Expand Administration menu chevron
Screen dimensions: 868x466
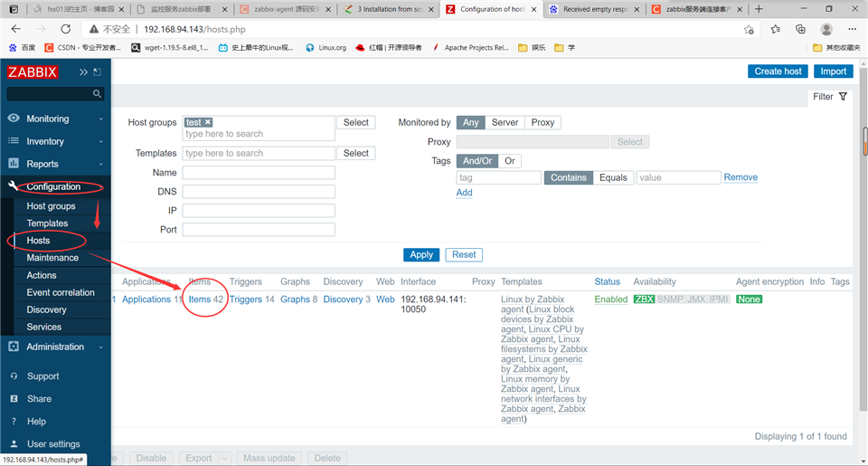[x=100, y=347]
